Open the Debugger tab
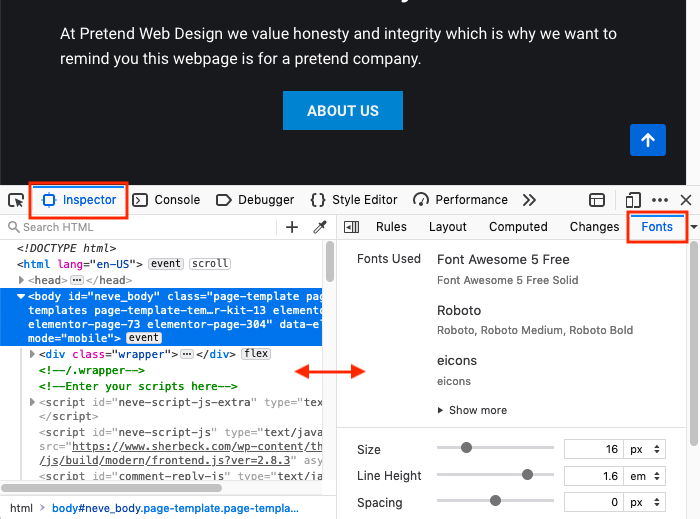Viewport: 700px width, 519px height. pyautogui.click(x=255, y=200)
